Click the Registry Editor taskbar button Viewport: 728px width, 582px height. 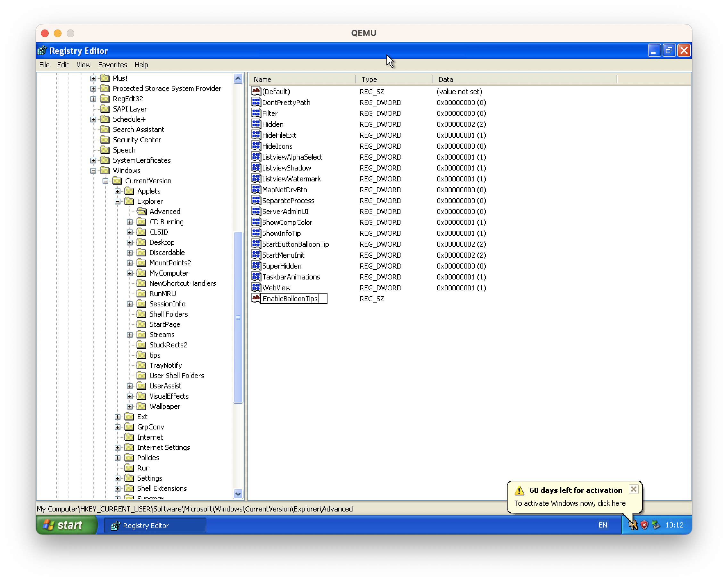[x=155, y=525]
